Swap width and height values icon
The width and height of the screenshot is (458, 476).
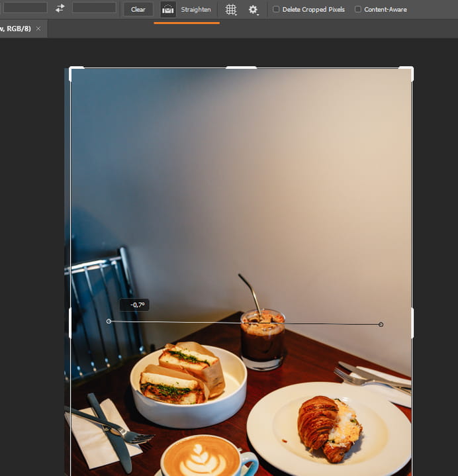[60, 8]
